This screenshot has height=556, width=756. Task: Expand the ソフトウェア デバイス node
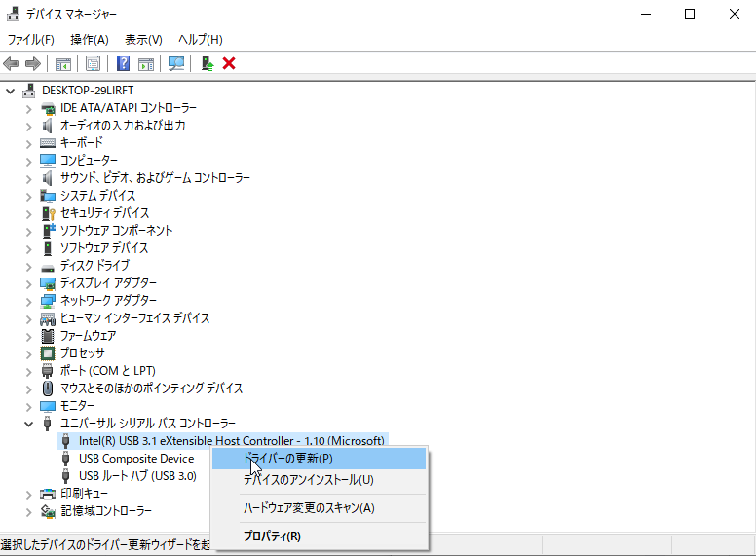tap(28, 248)
